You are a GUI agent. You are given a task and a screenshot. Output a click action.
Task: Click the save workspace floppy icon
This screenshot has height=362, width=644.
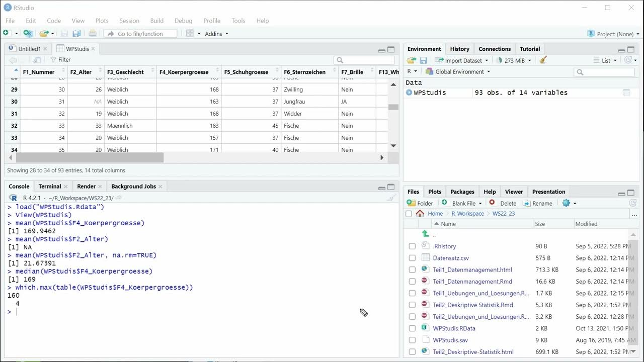tap(423, 60)
